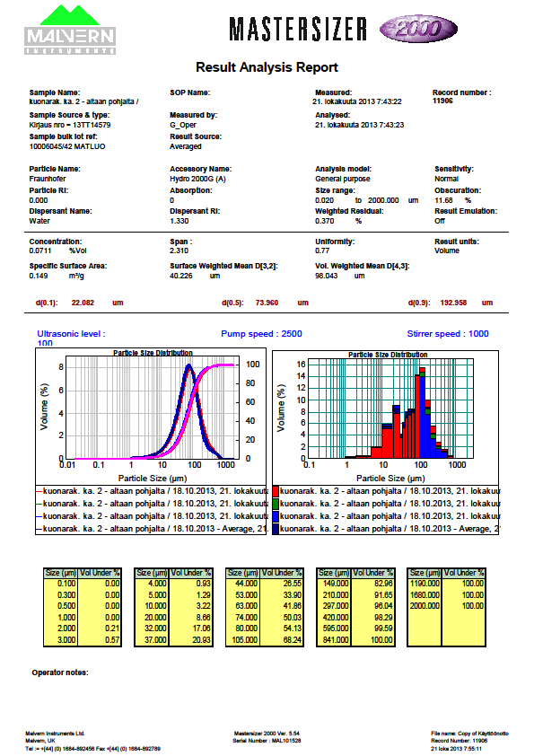Click the cumulative particle size distribution line chart
534x756 pixels.
tap(151, 417)
